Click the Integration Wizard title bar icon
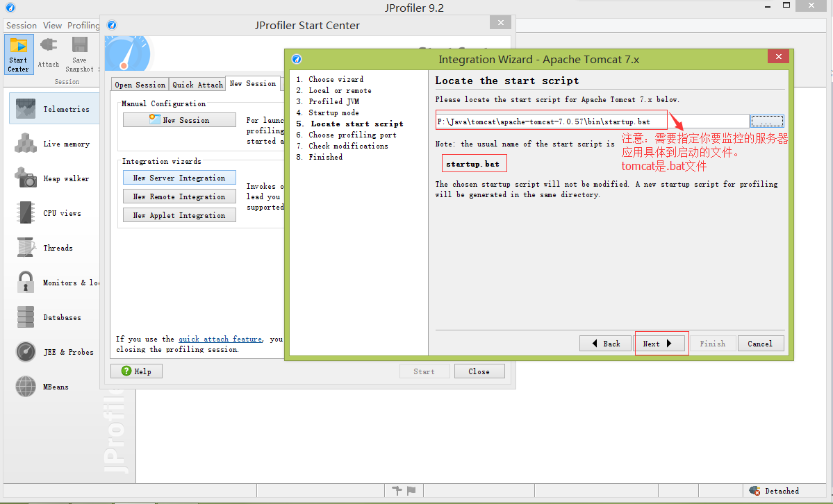The width and height of the screenshot is (833, 504). click(x=297, y=59)
